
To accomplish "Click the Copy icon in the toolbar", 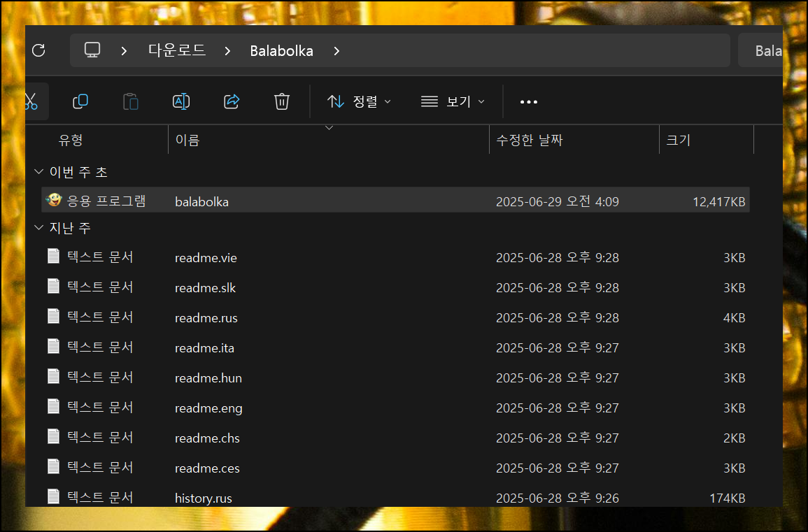I will pyautogui.click(x=80, y=101).
